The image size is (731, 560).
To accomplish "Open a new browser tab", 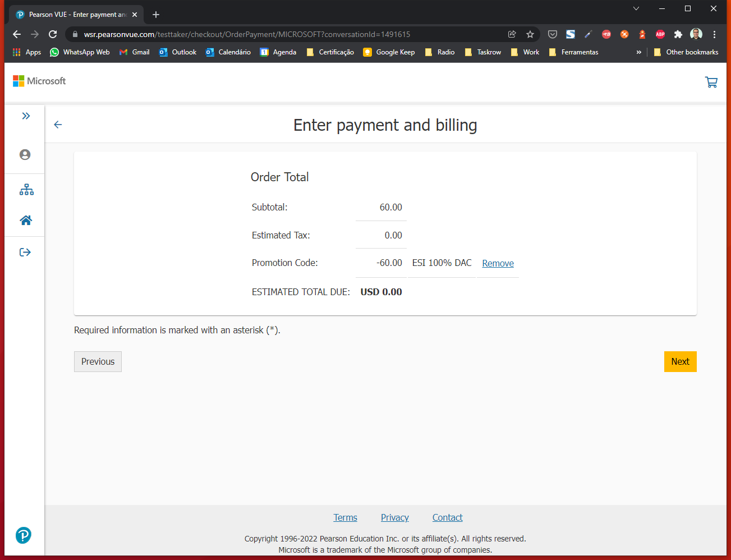I will (156, 15).
